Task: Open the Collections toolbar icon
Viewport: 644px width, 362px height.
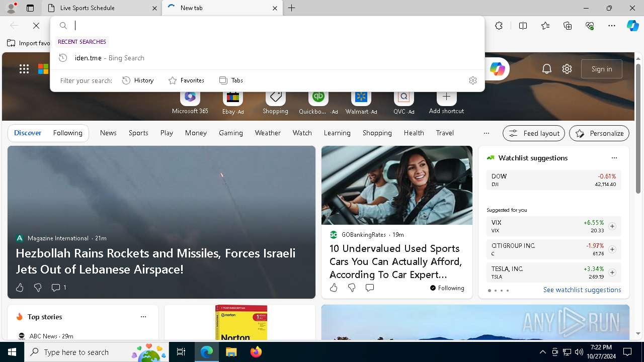Action: (x=568, y=26)
